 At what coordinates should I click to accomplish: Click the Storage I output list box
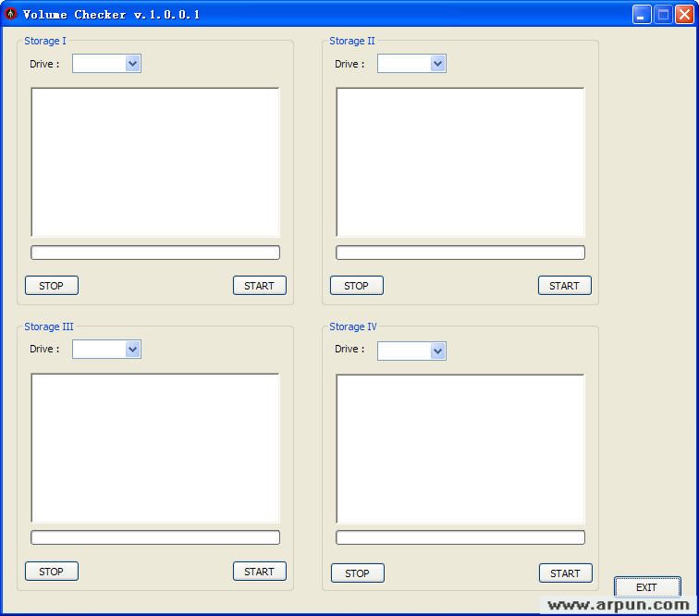[x=155, y=163]
